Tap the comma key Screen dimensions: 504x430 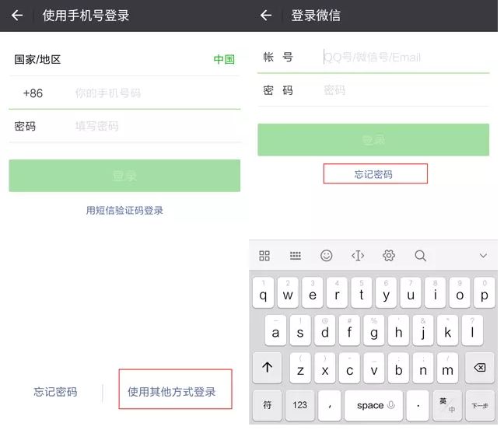(330, 406)
